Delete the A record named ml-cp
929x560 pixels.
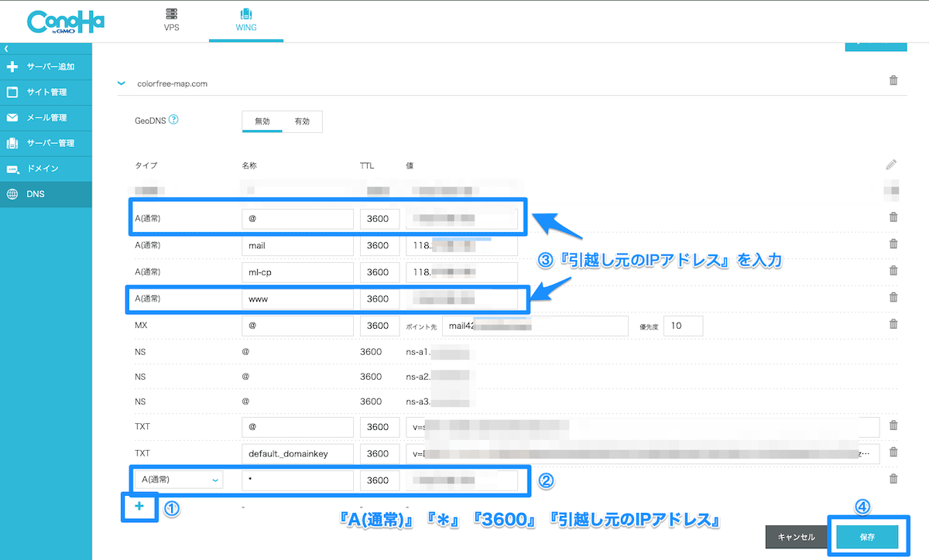point(893,271)
